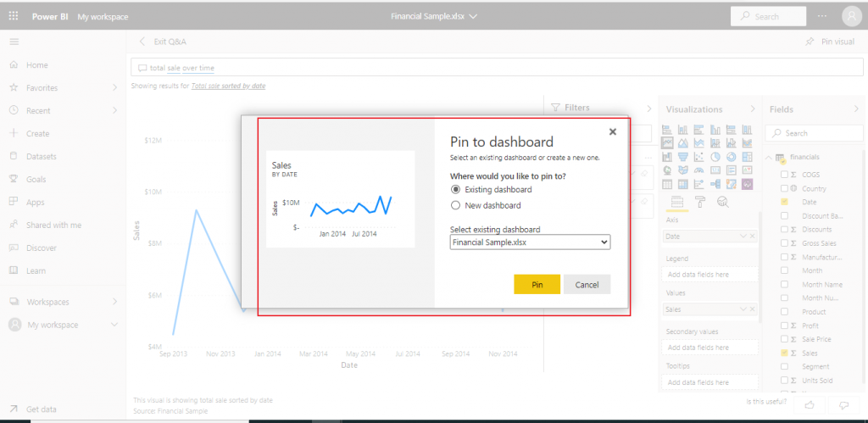Open the user account avatar

851,16
